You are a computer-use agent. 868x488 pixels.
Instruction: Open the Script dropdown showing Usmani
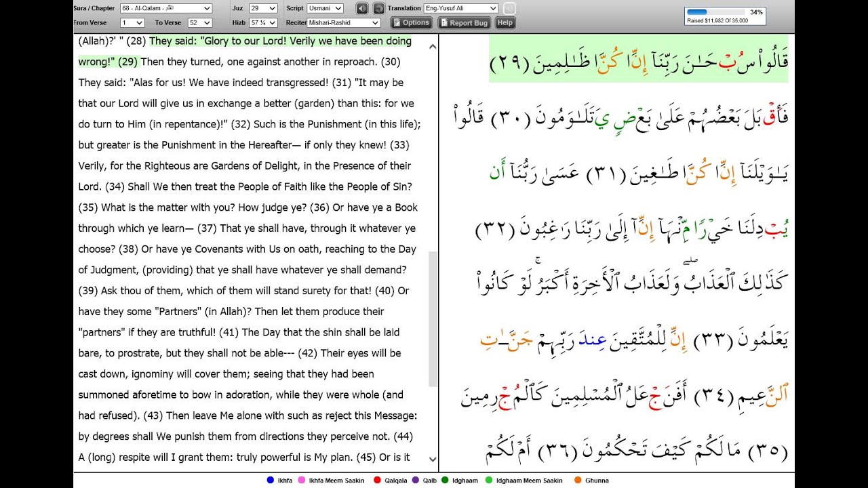[325, 8]
